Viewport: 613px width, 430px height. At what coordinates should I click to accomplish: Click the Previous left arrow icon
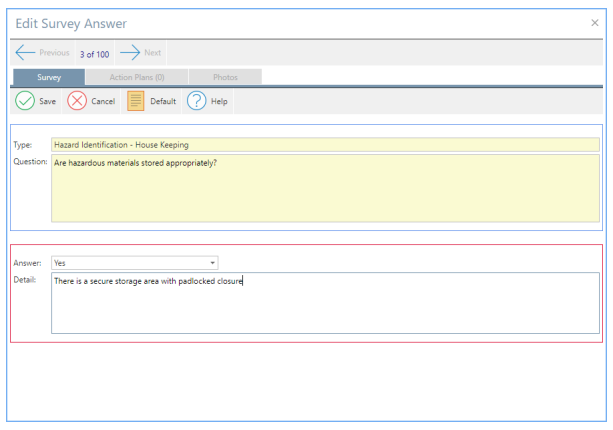point(26,53)
